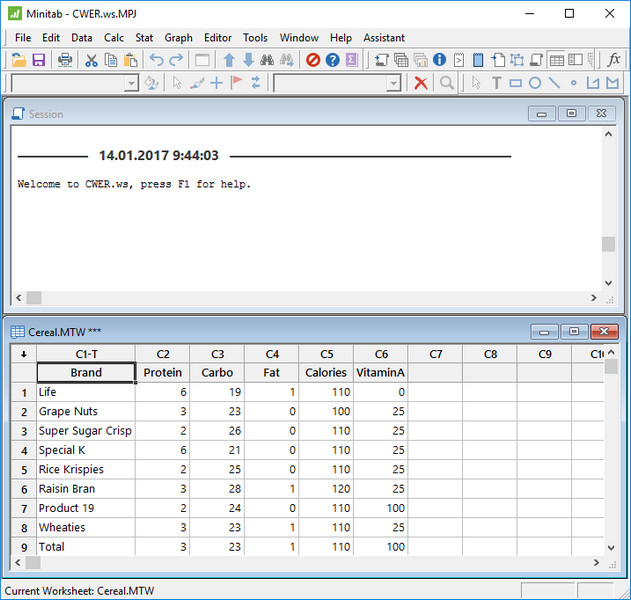Click the Brand column name cell

(x=86, y=373)
